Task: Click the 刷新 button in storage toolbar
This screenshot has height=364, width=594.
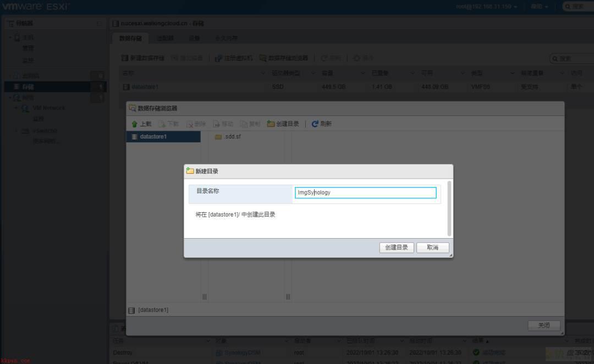Action: (x=331, y=58)
